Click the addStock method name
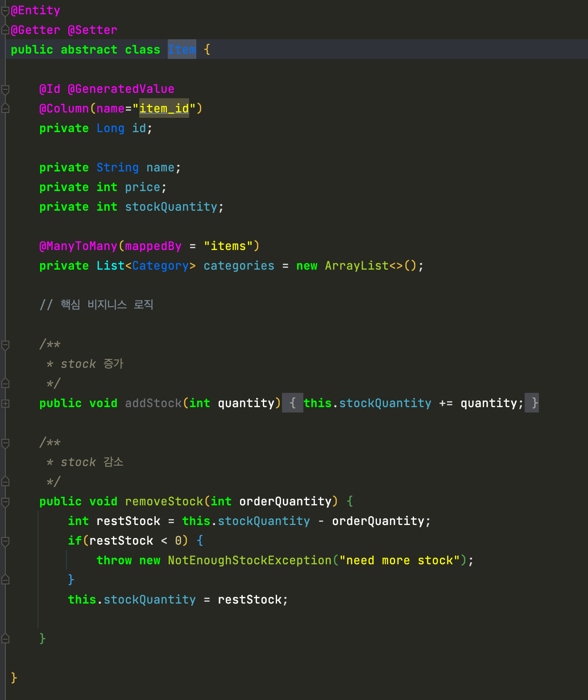This screenshot has height=700, width=588. click(153, 403)
